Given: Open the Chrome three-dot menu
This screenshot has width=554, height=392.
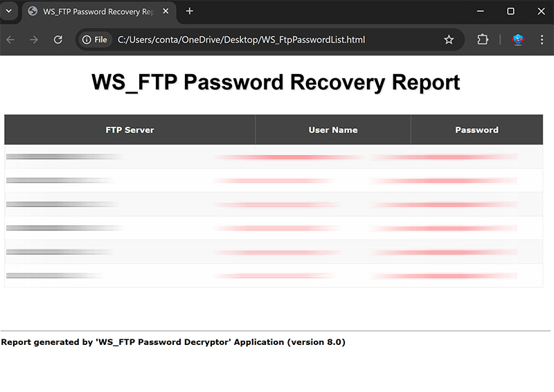Looking at the screenshot, I should pyautogui.click(x=542, y=39).
